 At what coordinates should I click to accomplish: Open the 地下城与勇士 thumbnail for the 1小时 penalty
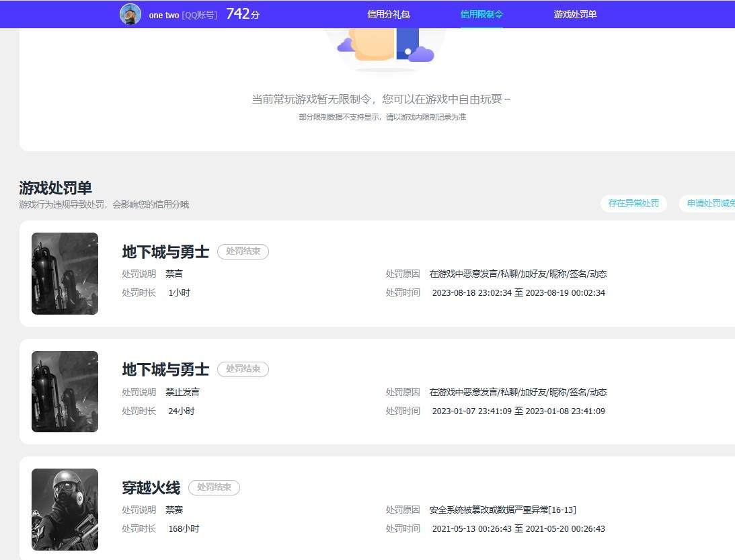(x=65, y=274)
